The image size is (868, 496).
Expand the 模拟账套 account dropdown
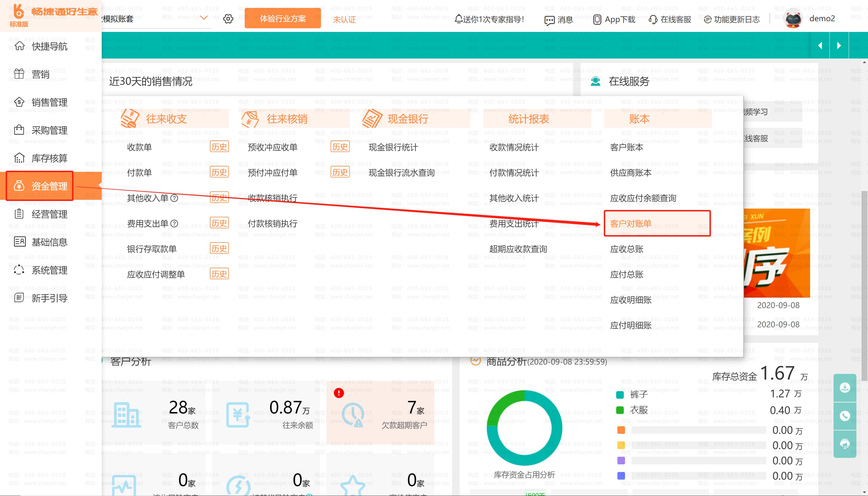204,18
